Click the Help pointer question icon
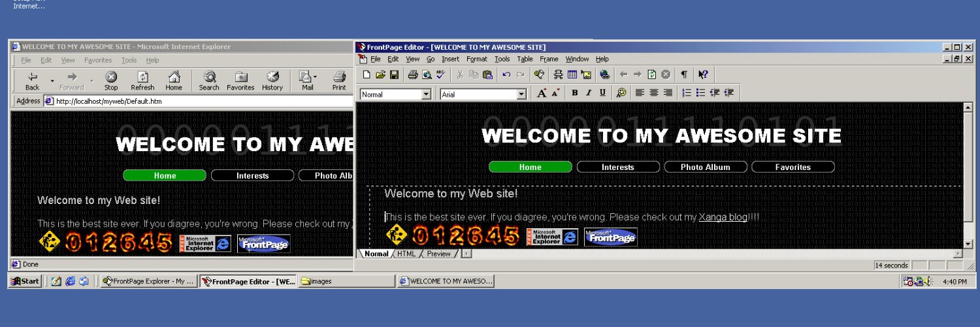 point(703,75)
